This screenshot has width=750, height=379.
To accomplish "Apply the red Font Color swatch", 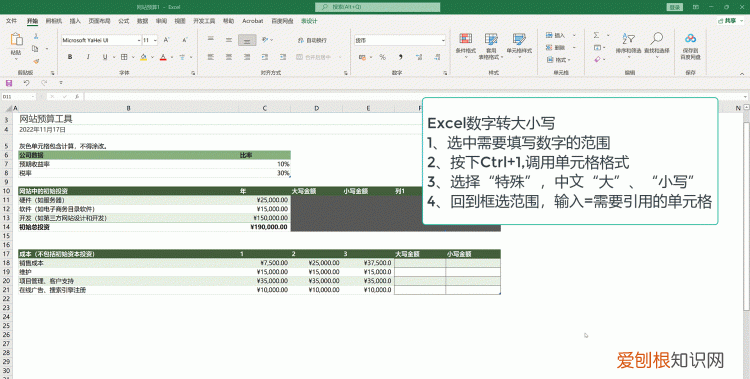I will [x=163, y=57].
